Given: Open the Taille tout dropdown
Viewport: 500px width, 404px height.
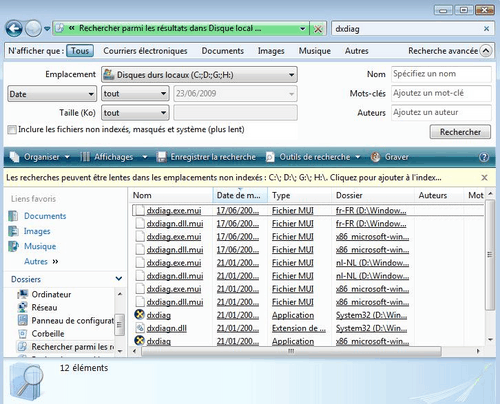Looking at the screenshot, I should point(135,113).
